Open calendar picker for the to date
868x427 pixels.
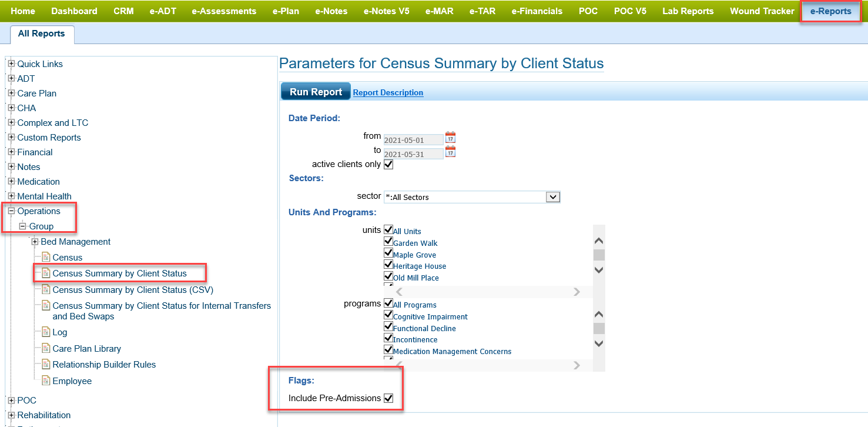[450, 152]
